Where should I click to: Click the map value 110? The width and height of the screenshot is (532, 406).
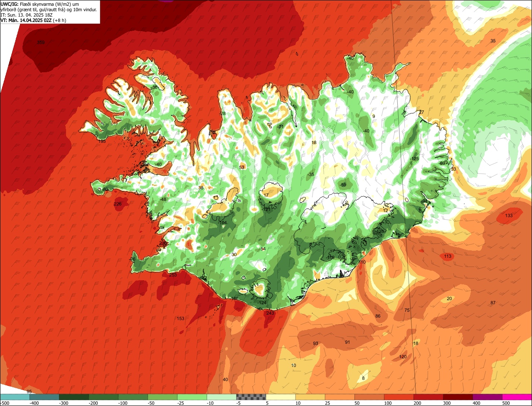click(x=362, y=262)
